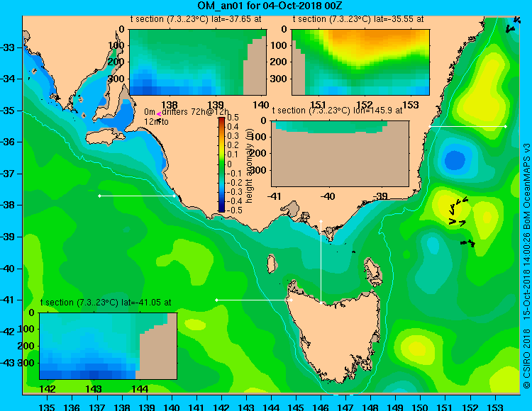Click the 't section (7.3..23°C) lat=-37.65 at' heading
The image size is (532, 411).
pyautogui.click(x=196, y=19)
